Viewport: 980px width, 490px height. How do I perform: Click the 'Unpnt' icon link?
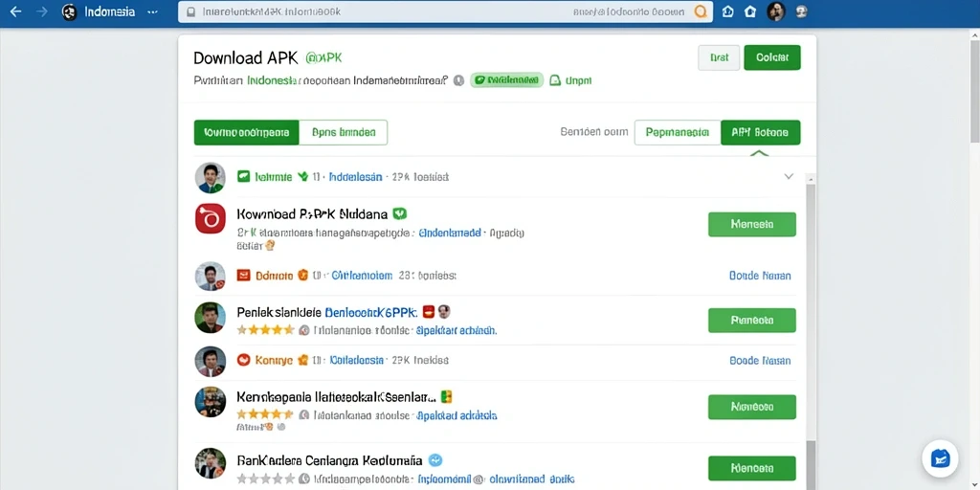tap(570, 80)
